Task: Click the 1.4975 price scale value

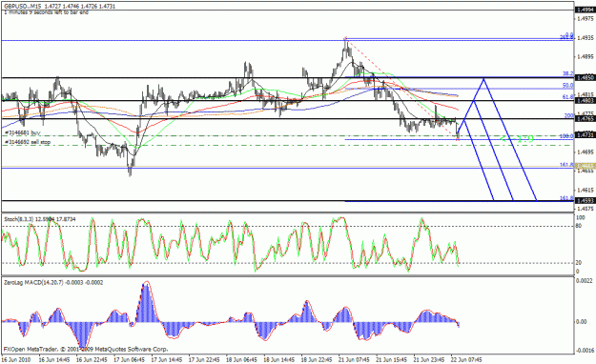Action: [585, 19]
